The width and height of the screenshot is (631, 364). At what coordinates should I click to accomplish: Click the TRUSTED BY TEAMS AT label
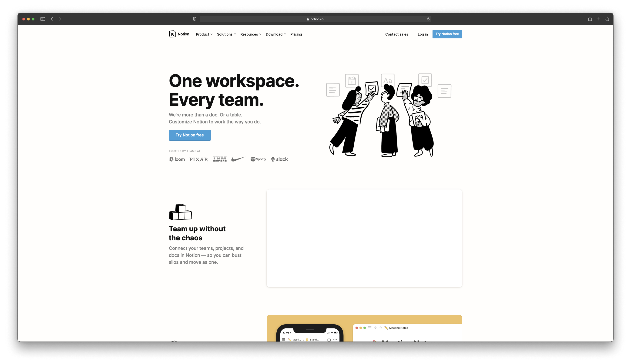click(185, 151)
